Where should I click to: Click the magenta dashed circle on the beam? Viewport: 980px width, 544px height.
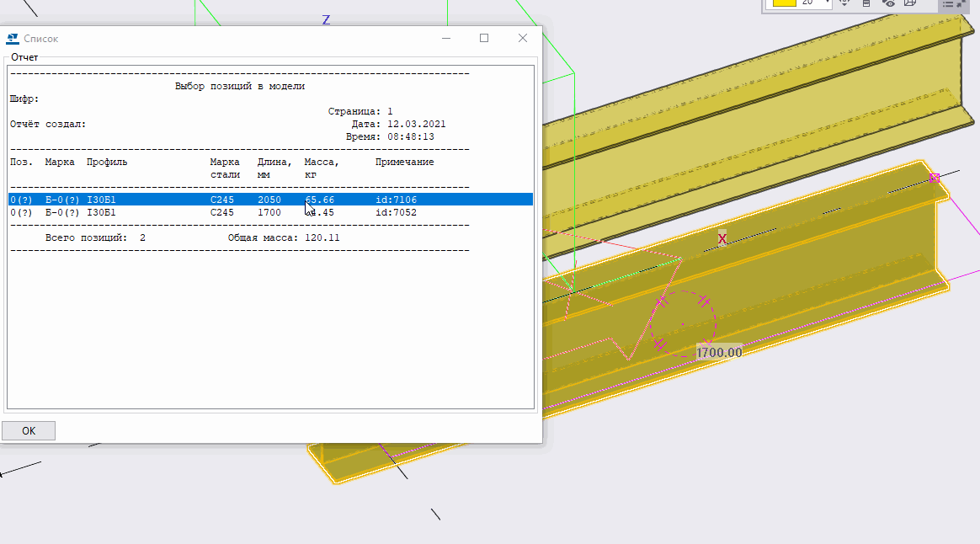pos(716,320)
